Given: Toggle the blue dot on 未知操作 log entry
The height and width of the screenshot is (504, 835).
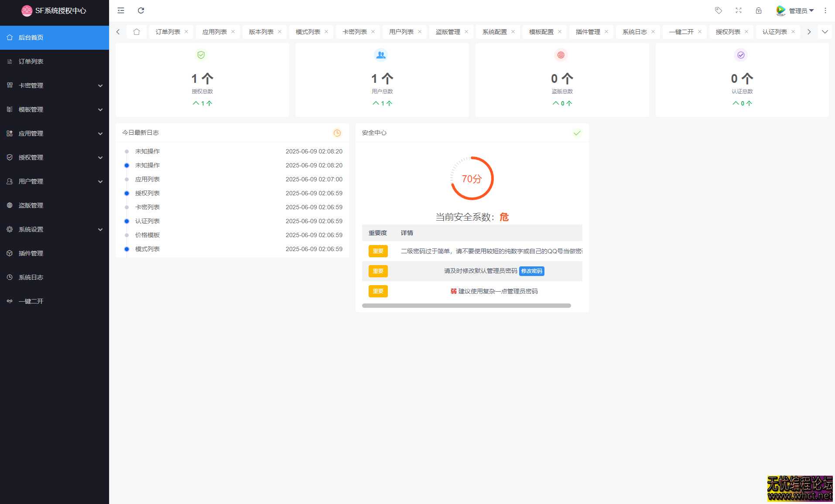Looking at the screenshot, I should (127, 165).
